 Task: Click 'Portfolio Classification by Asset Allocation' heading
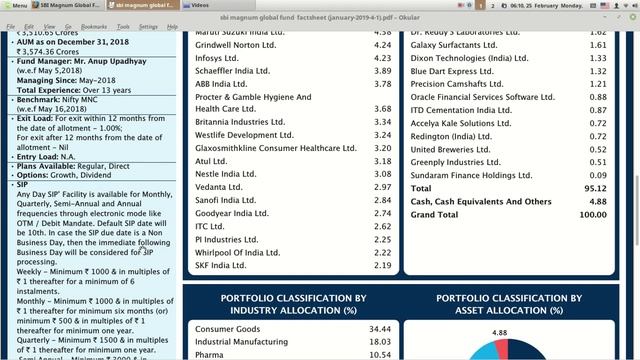coord(509,304)
